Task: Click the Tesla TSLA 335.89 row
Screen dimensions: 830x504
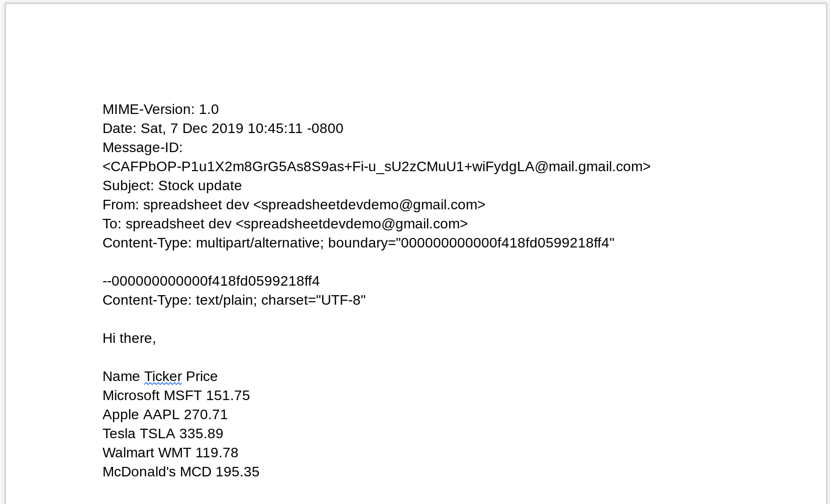Action: (x=163, y=434)
